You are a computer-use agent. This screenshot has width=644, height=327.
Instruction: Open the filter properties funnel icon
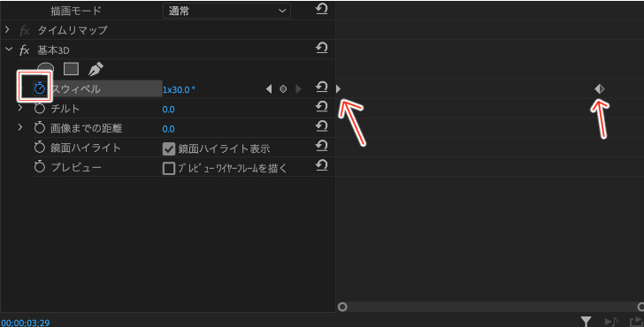(x=586, y=322)
